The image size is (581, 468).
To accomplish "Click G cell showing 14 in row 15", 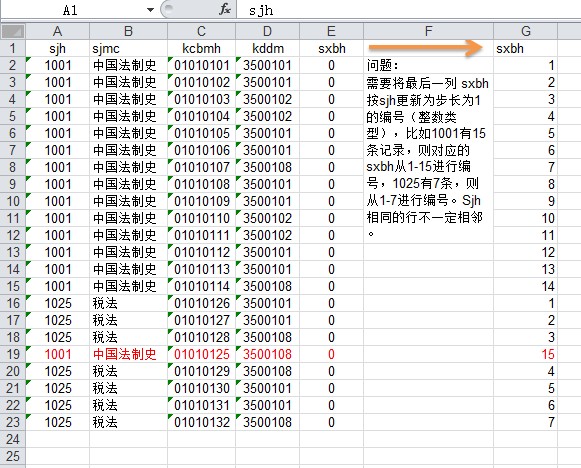I will 525,286.
